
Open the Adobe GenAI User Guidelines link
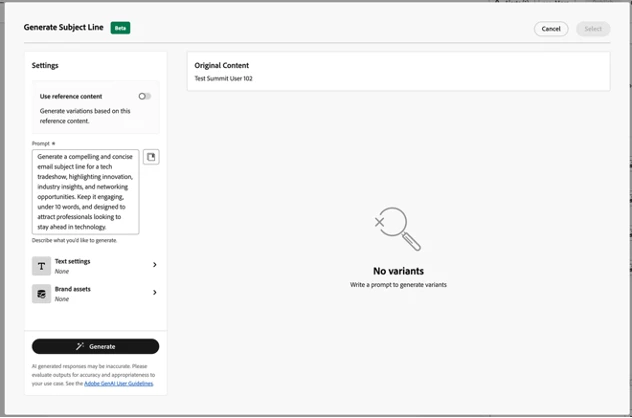[118, 383]
